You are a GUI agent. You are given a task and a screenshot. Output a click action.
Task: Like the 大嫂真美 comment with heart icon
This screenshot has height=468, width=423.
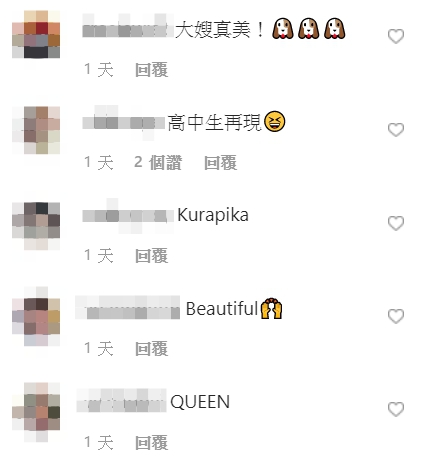pos(396,36)
